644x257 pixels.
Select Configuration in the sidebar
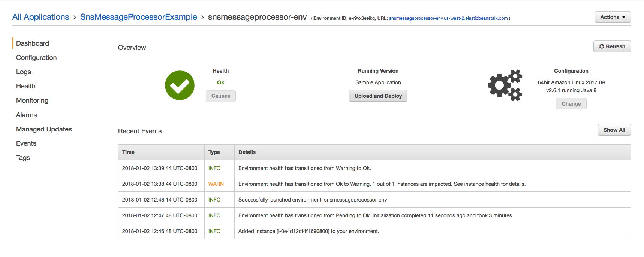point(36,58)
